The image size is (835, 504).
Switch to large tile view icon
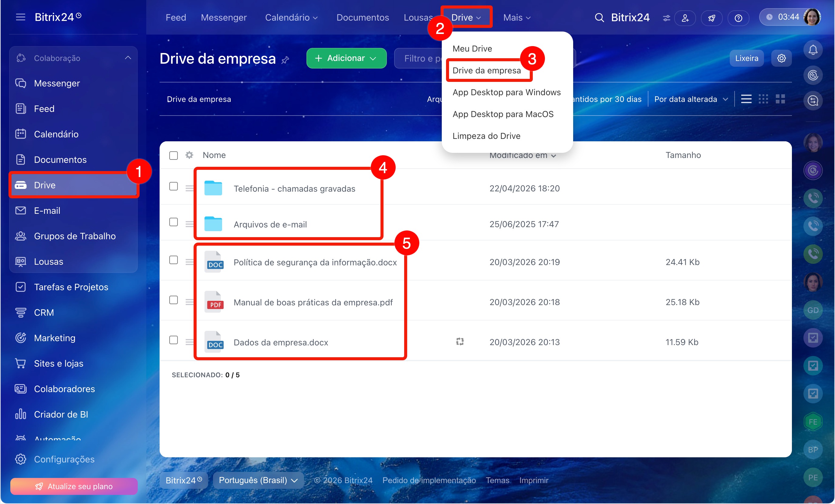tap(780, 99)
